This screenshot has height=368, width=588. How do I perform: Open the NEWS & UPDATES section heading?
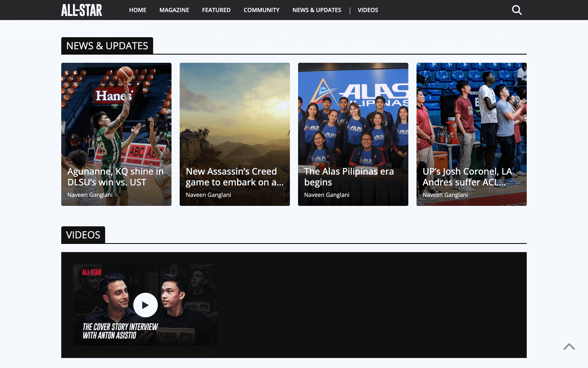coord(107,46)
